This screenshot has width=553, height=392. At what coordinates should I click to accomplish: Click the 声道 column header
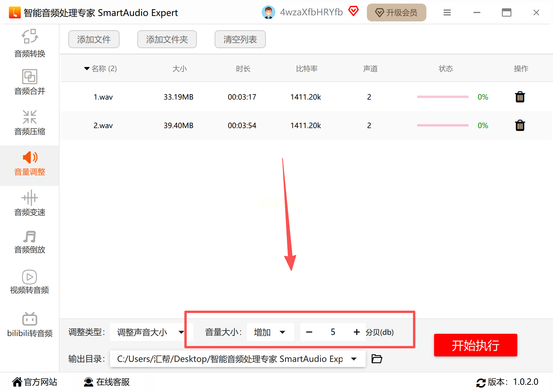370,69
